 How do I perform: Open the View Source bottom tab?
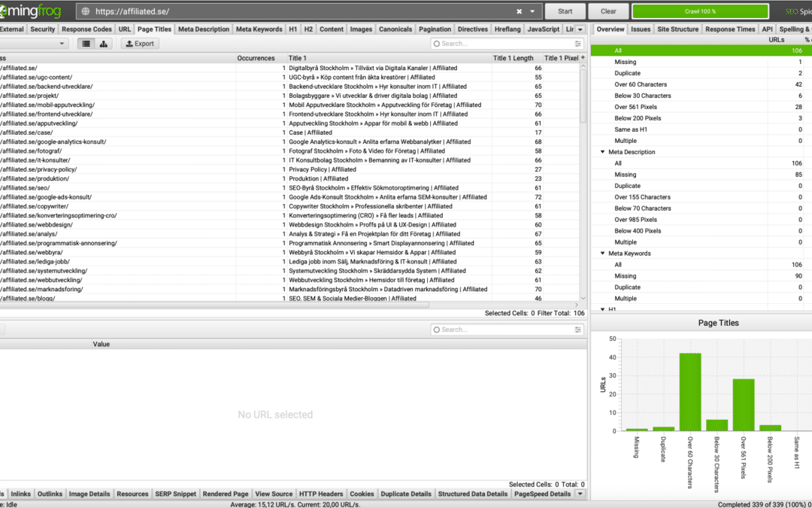[x=274, y=494]
